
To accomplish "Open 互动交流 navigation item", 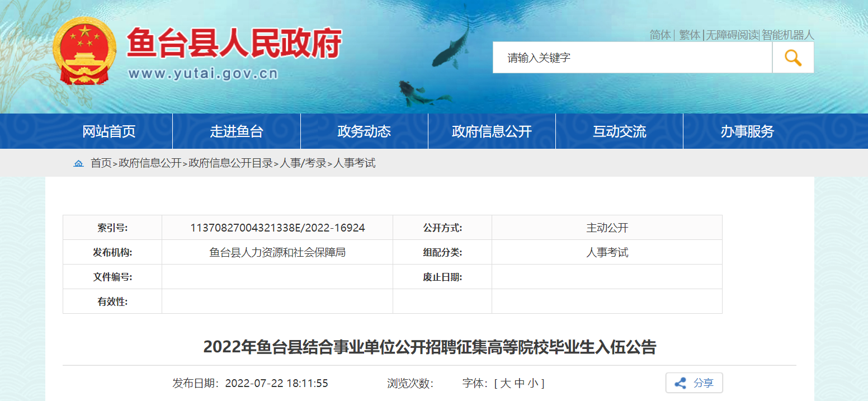I will tap(619, 131).
